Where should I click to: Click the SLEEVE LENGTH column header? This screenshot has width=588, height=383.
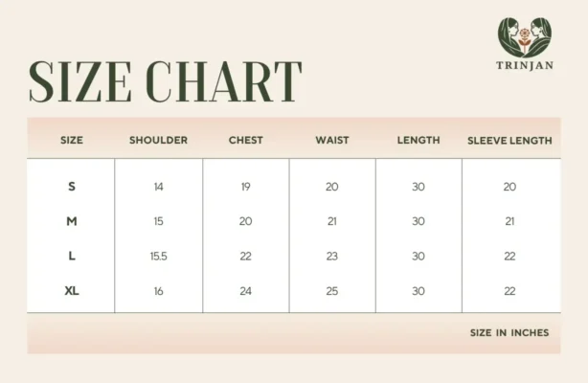pyautogui.click(x=509, y=141)
